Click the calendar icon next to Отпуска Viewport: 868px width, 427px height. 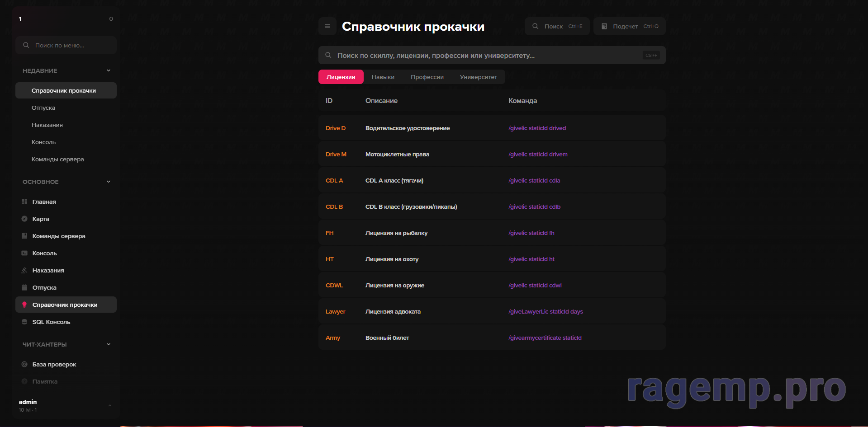point(24,287)
